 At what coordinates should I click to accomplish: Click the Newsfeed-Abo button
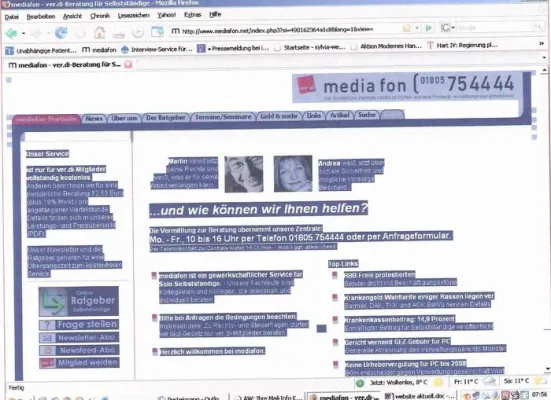79,350
